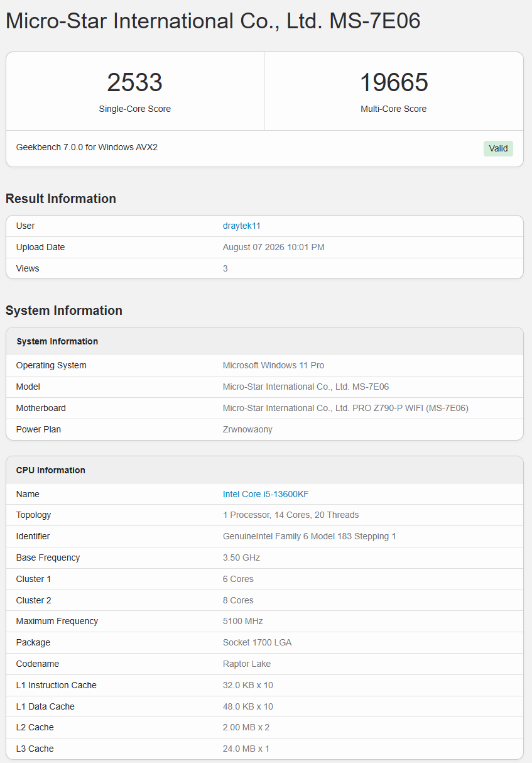Screen dimensions: 532x763
Task: Select the multi-core score value 19665
Action: pos(394,82)
